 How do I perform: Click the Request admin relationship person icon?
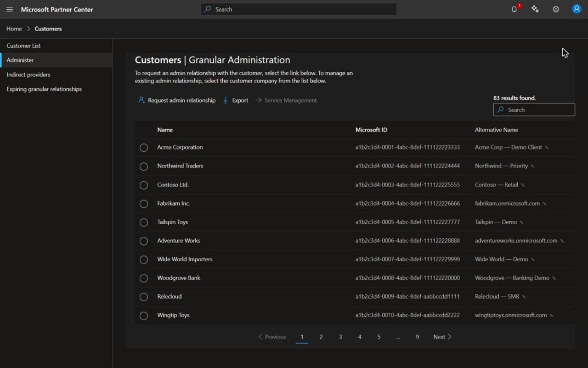tap(141, 100)
